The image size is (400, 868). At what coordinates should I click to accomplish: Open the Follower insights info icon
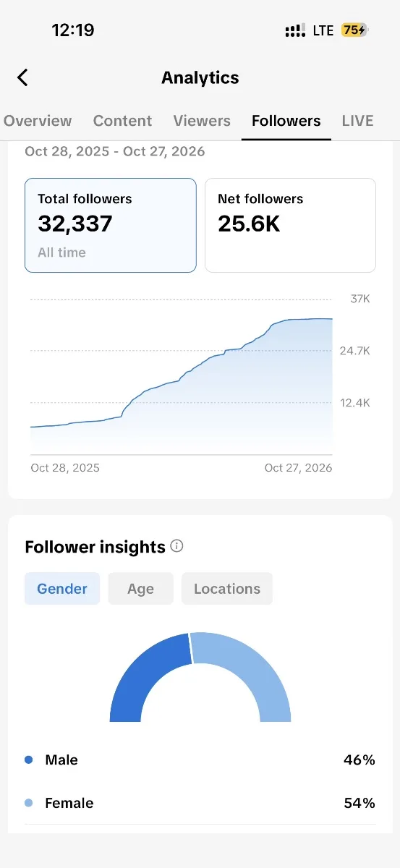pos(176,546)
